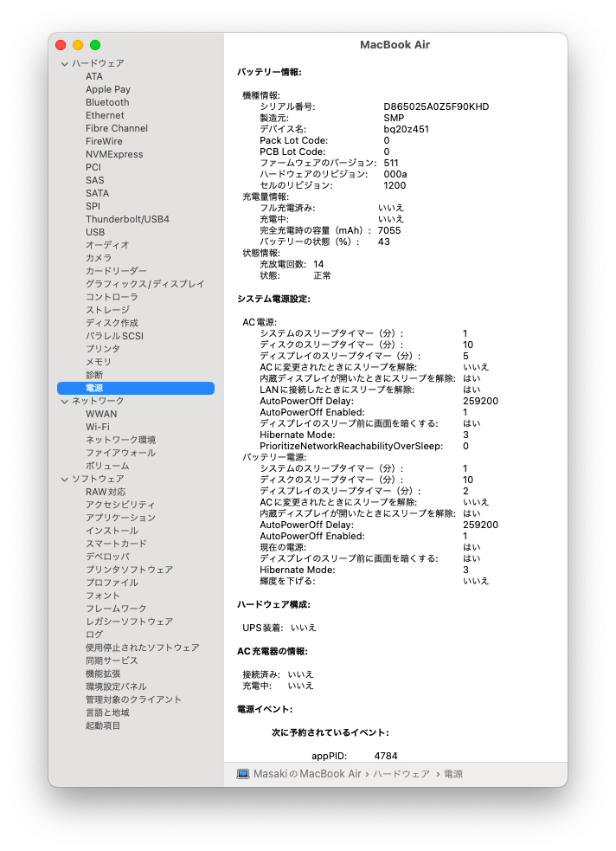This screenshot has width=616, height=851.
Task: Select フレームワーク item
Action: (x=116, y=609)
